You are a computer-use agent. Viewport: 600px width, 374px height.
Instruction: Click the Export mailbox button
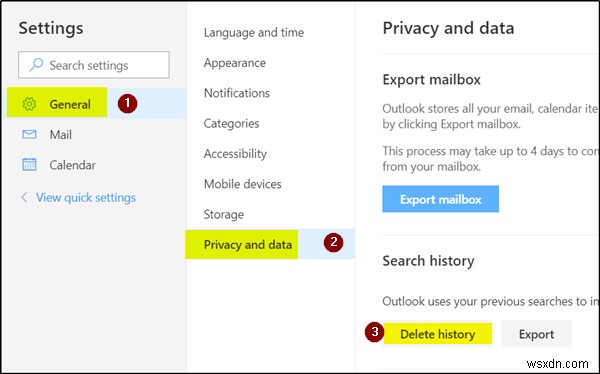(440, 199)
